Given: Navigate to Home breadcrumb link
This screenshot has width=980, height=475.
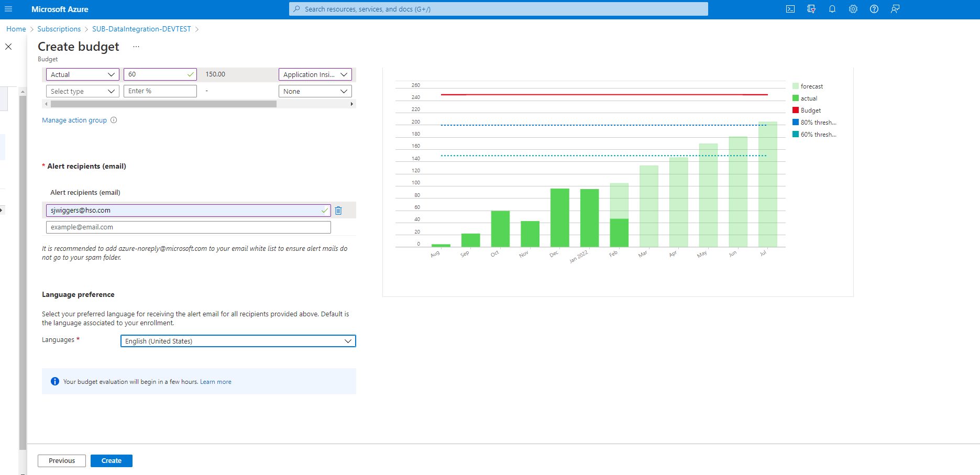Looking at the screenshot, I should [16, 29].
